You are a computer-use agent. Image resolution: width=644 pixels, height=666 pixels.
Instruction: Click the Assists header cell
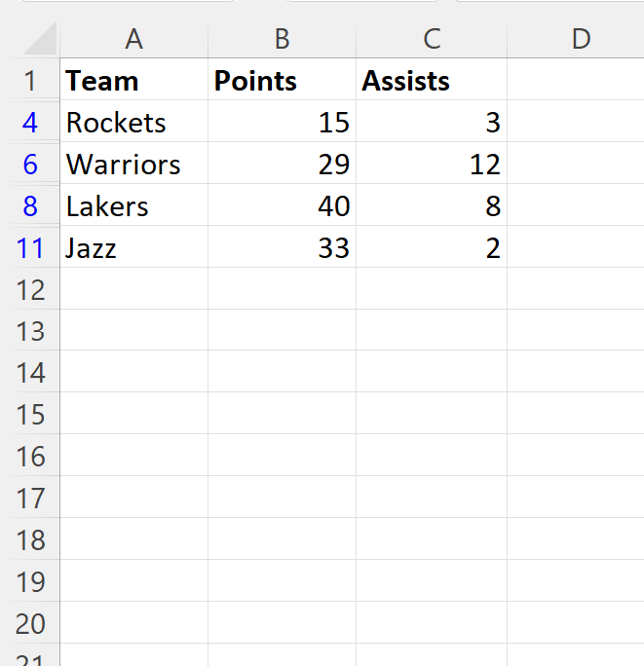[431, 81]
